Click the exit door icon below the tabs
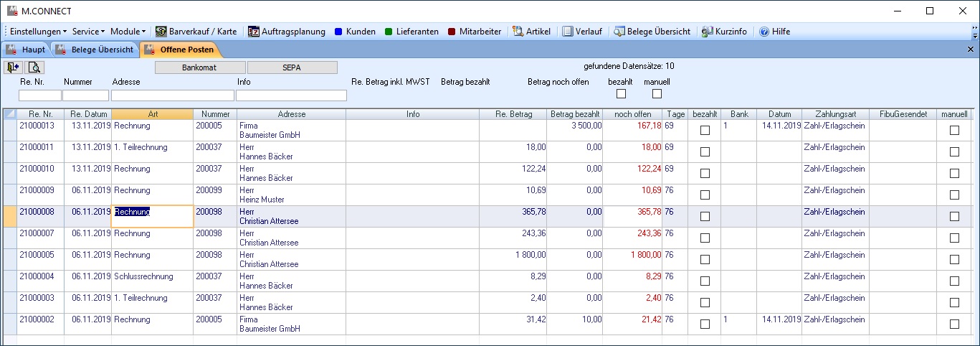 coord(14,67)
